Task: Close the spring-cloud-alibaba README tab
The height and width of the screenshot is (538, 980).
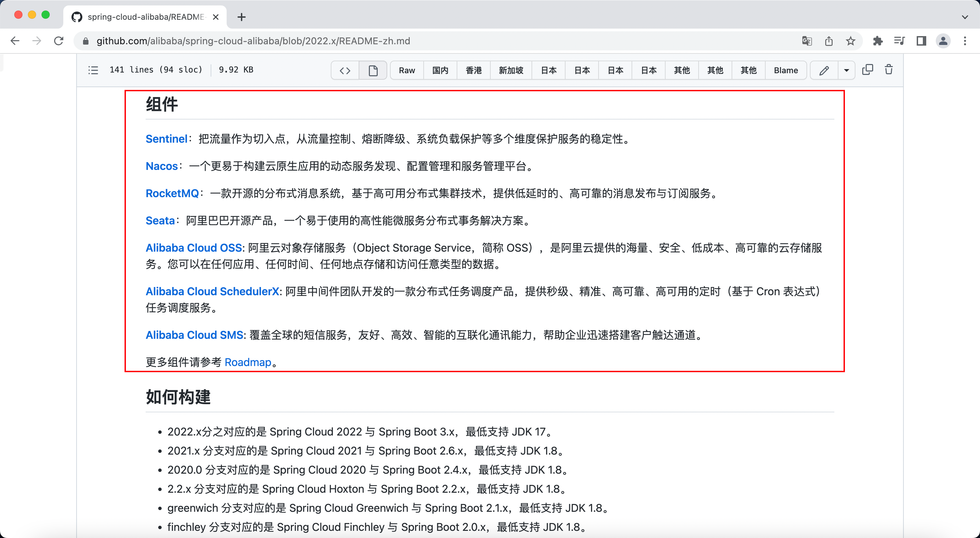Action: (x=215, y=17)
